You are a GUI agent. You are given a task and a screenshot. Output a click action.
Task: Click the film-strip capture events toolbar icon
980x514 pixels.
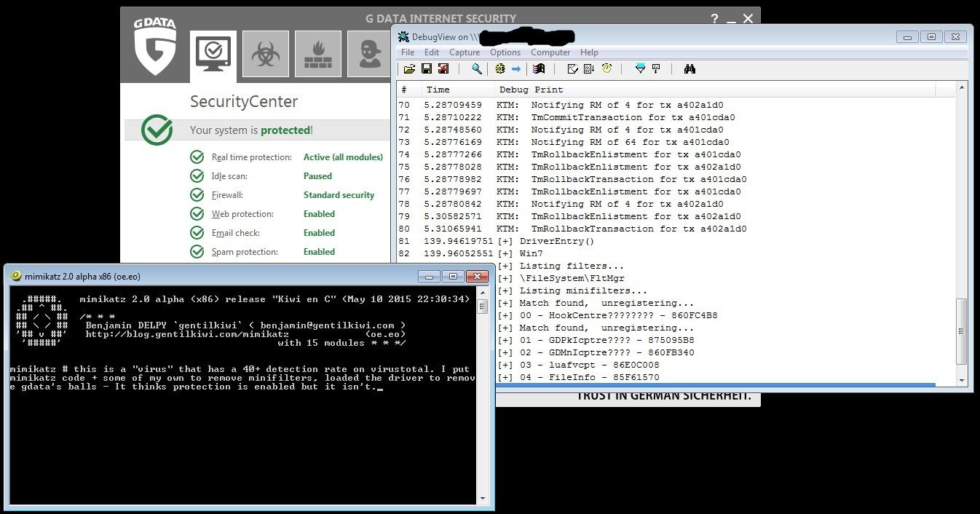(539, 68)
